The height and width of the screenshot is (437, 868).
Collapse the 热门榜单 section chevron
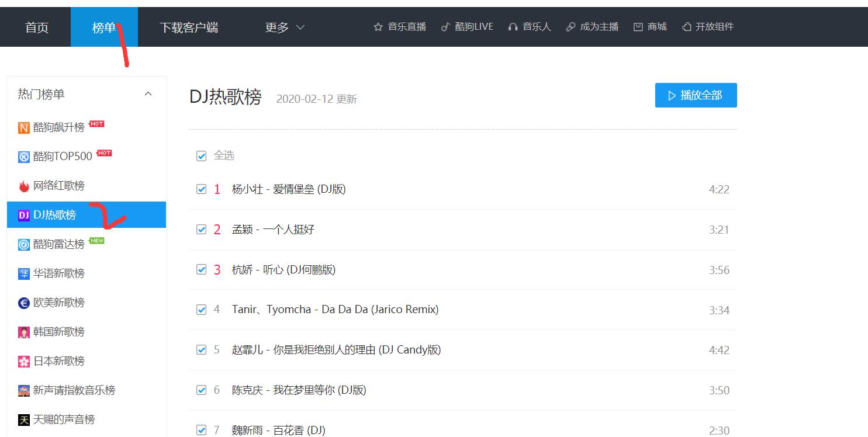pos(148,94)
